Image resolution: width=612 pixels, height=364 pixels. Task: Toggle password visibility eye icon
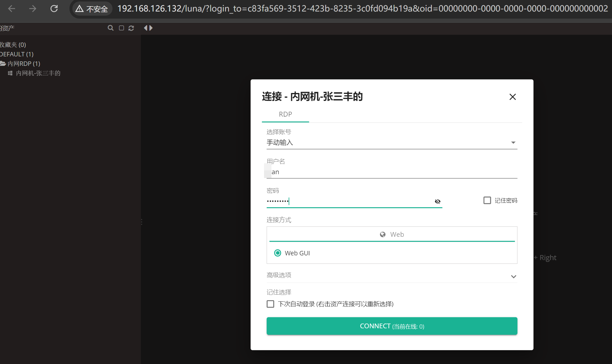pos(437,201)
